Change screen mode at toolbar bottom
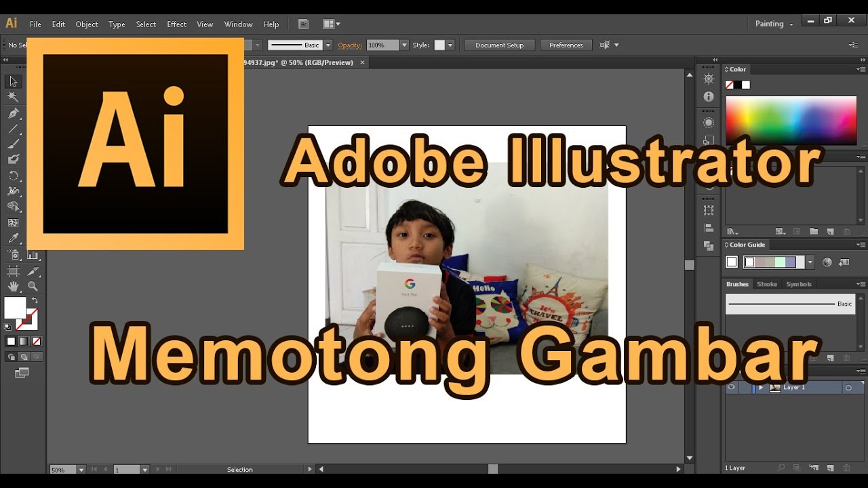Viewport: 868px width, 488px height. click(22, 373)
